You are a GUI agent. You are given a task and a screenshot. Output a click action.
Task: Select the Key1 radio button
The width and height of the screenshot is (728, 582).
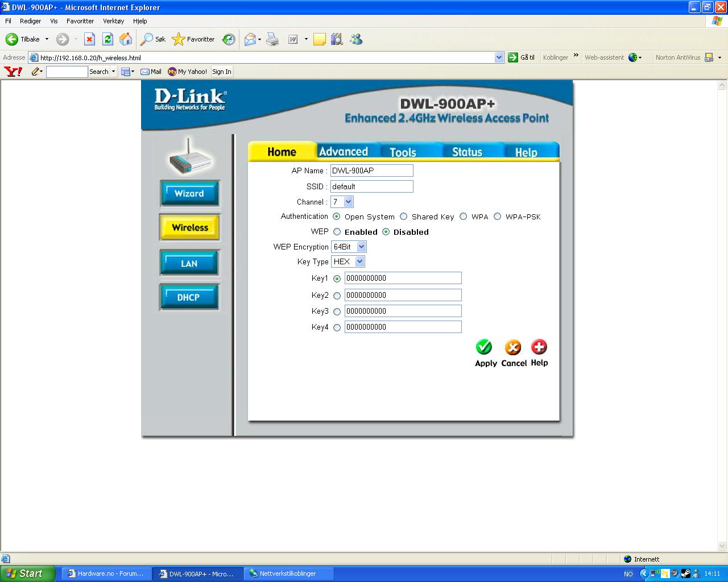337,278
